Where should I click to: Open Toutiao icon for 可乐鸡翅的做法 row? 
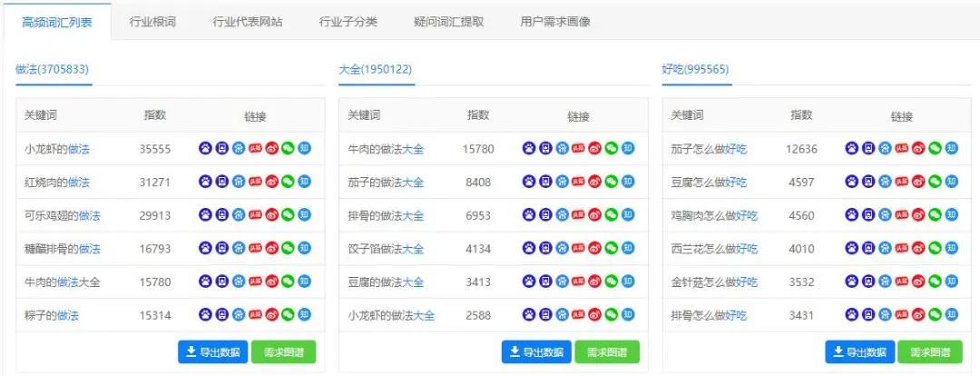pyautogui.click(x=255, y=214)
